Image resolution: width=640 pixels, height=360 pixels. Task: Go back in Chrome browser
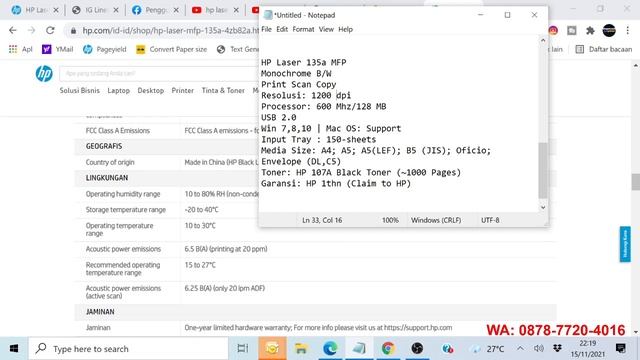coord(13,30)
